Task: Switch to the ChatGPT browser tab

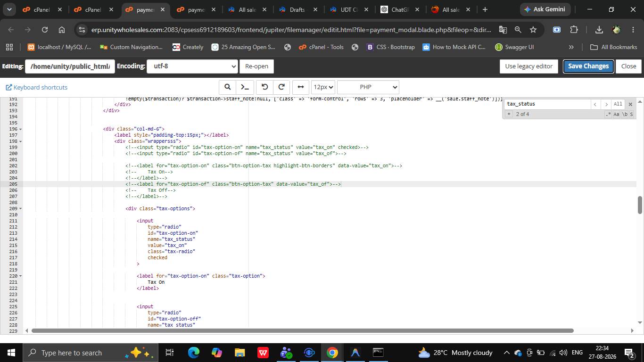Action: point(400,9)
